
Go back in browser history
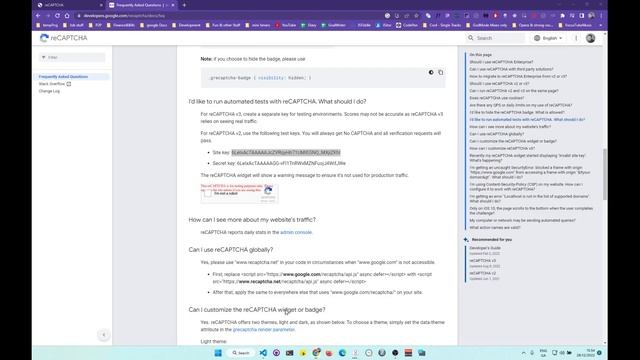(38, 16)
